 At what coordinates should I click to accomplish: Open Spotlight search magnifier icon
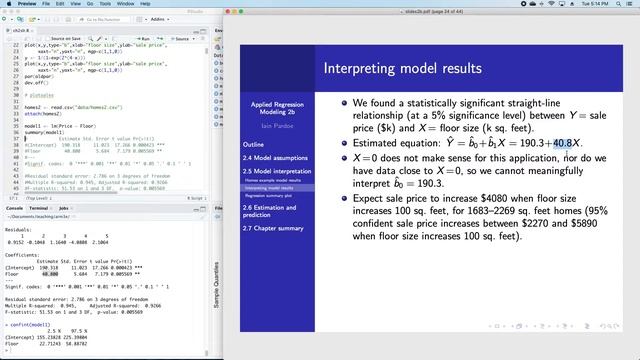619,4
